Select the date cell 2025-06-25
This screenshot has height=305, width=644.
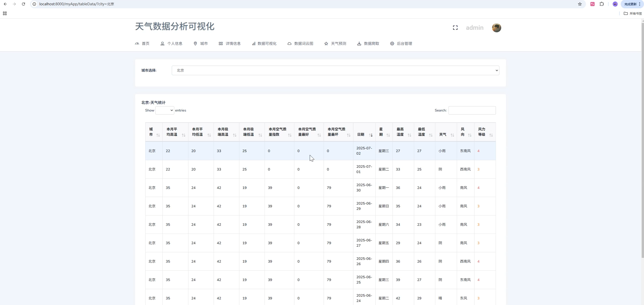(x=364, y=280)
